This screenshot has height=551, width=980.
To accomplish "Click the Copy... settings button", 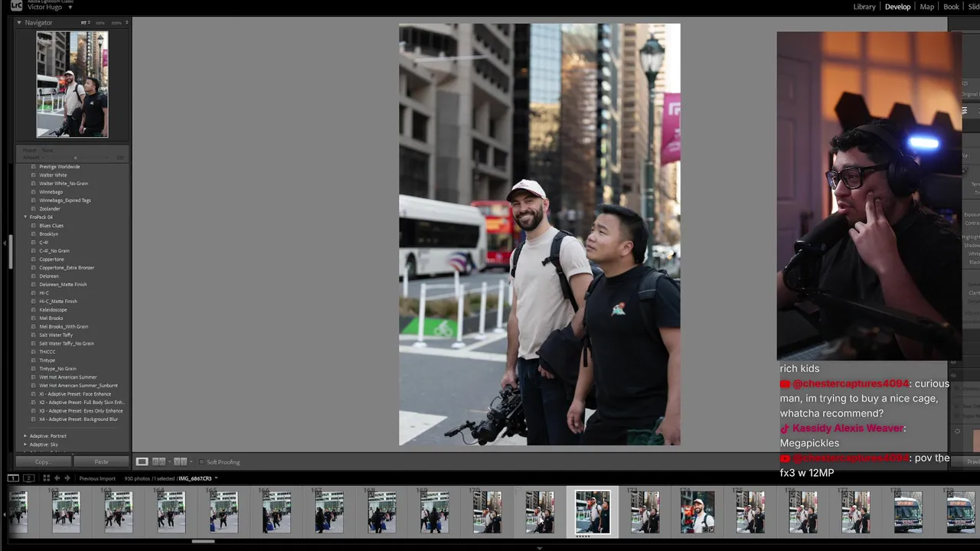I will coord(42,461).
